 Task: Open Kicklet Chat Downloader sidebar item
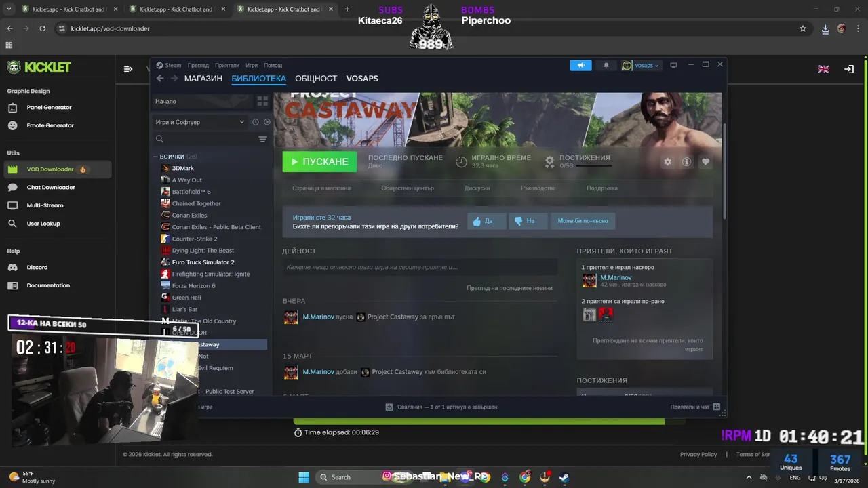tap(51, 187)
